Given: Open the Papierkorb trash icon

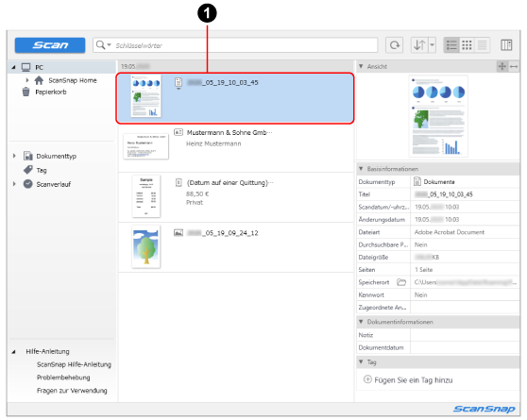Looking at the screenshot, I should click(x=25, y=92).
